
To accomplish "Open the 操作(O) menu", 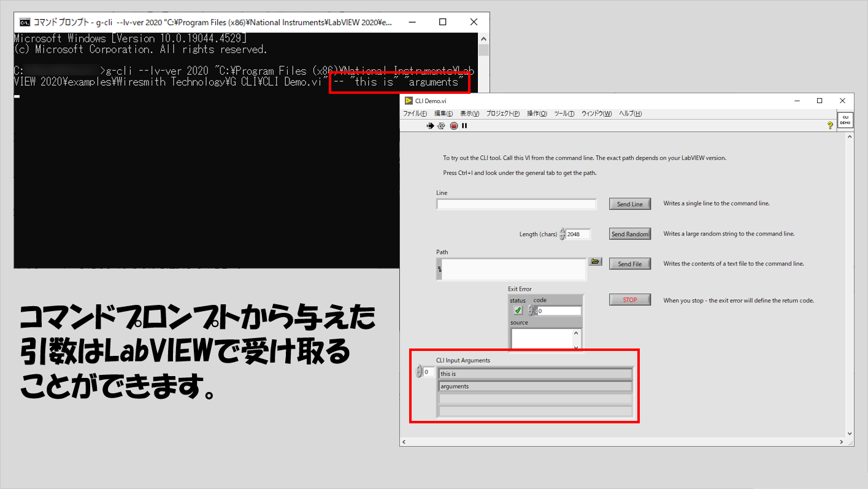I will tap(537, 114).
